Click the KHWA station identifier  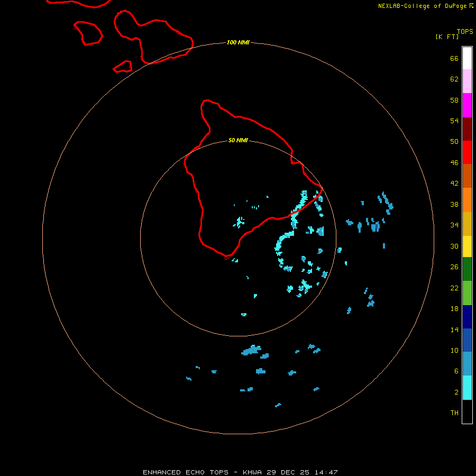(252, 472)
